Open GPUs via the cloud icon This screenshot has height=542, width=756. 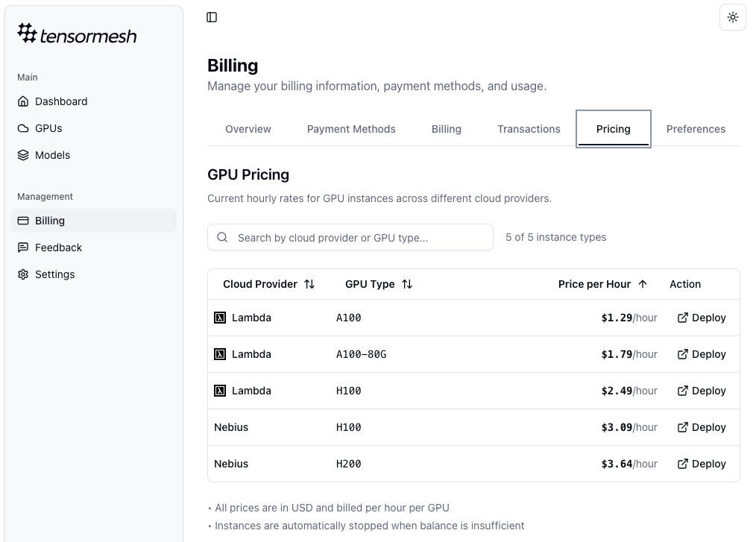coord(23,128)
